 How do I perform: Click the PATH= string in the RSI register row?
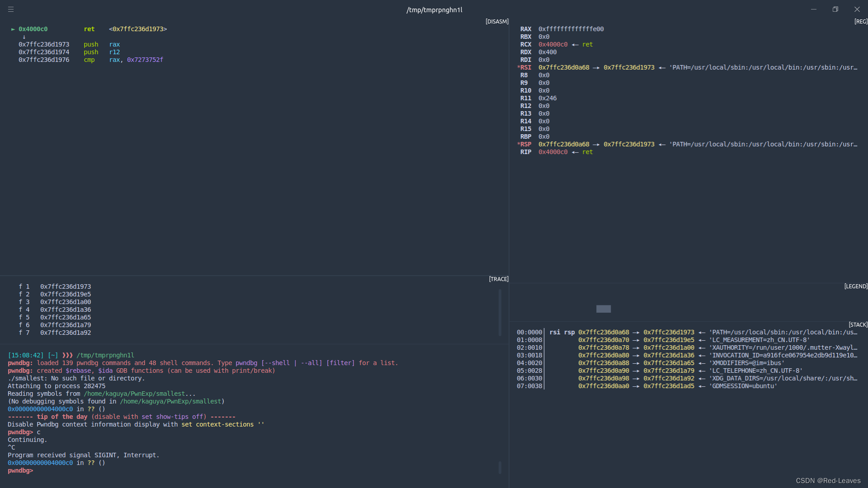pos(763,67)
